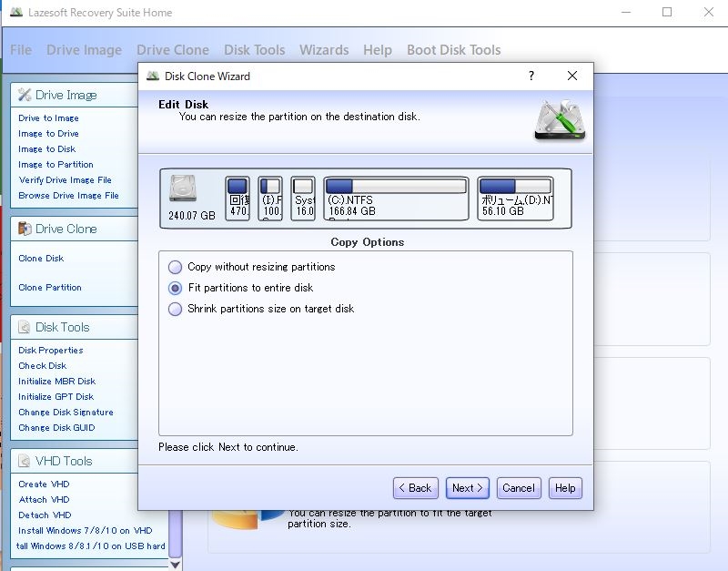
Task: Click Drive Image panel tools icon
Action: (x=25, y=95)
